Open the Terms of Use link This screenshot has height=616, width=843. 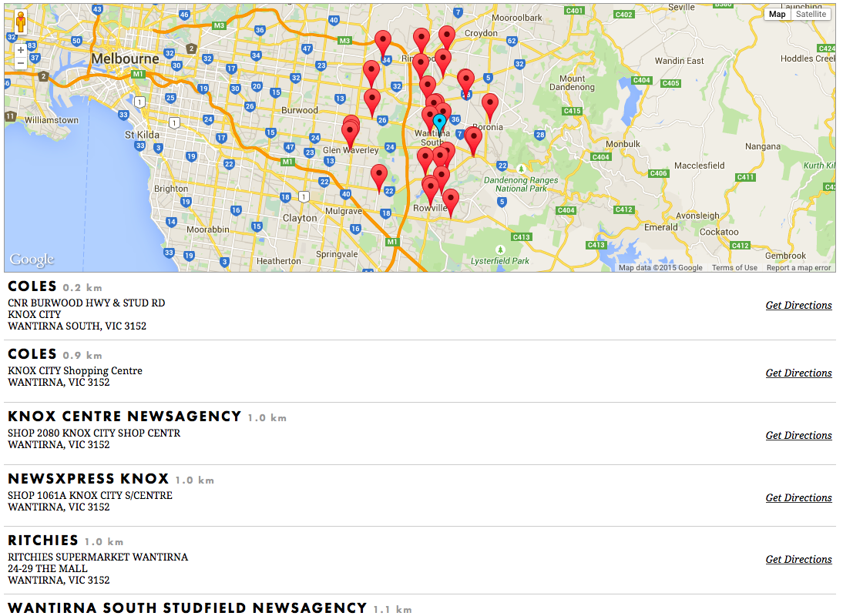coord(734,268)
